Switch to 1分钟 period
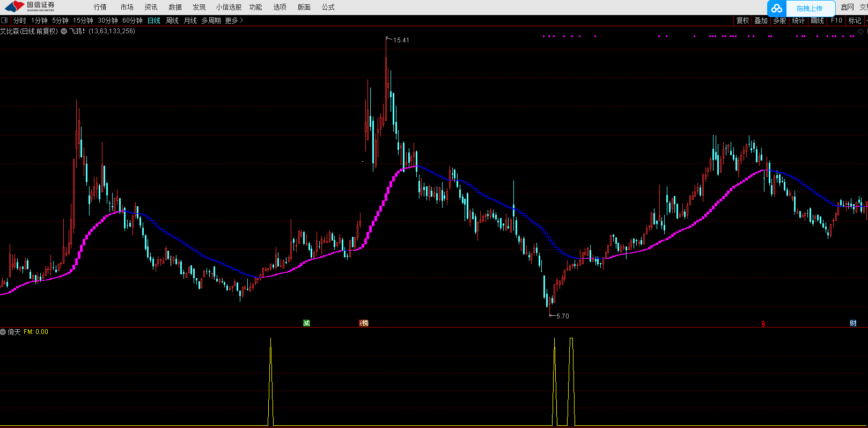 pyautogui.click(x=39, y=20)
